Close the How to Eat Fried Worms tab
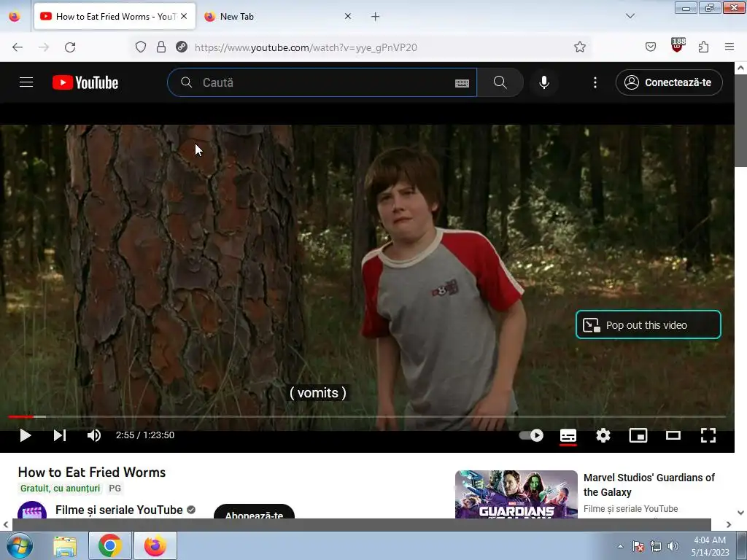This screenshot has width=747, height=560. (184, 16)
